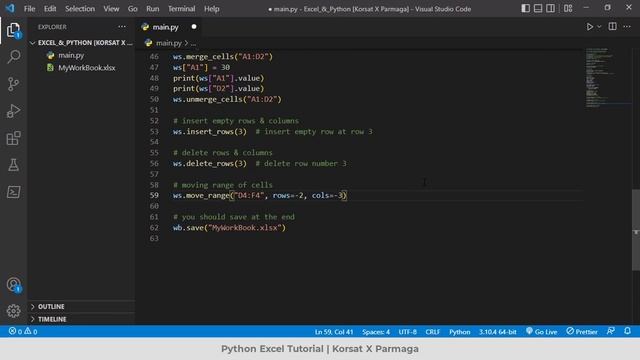Customize layout button in title bar
This screenshot has width=640, height=360.
click(568, 9)
